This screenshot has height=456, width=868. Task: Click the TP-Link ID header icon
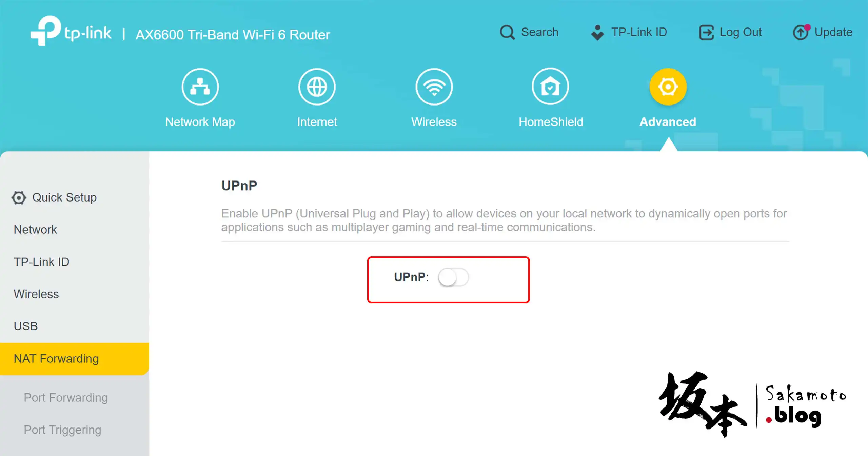point(597,33)
